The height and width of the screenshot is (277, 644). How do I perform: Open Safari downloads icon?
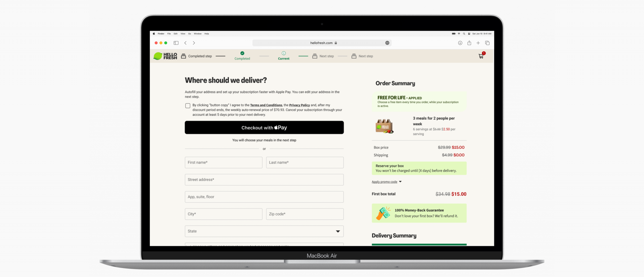460,43
